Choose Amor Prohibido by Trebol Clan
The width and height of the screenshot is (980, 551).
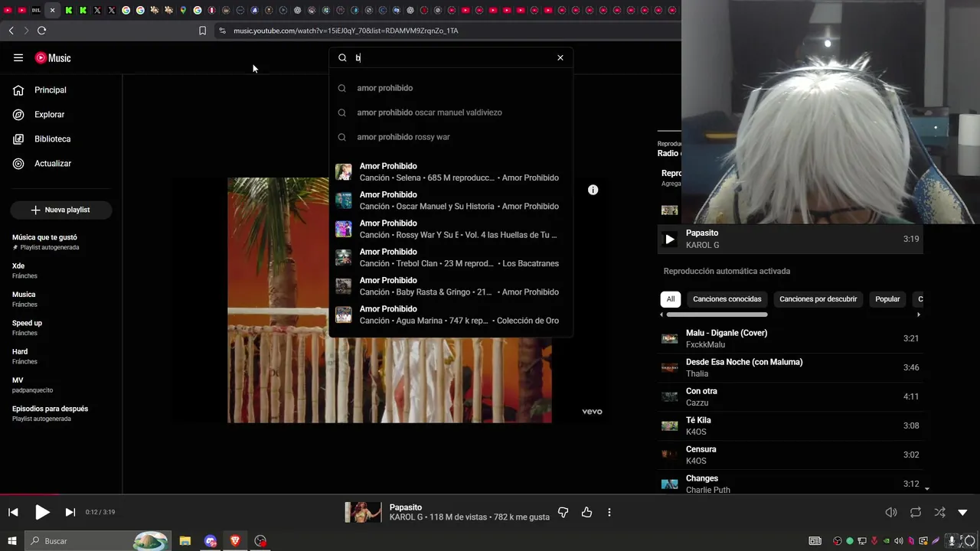point(451,257)
